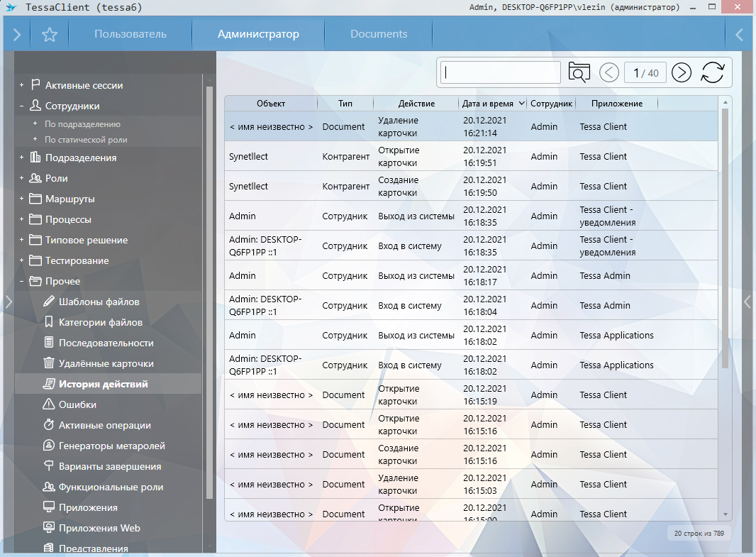This screenshot has width=756, height=557.
Task: Open the Ошибки warning item
Action: [77, 404]
